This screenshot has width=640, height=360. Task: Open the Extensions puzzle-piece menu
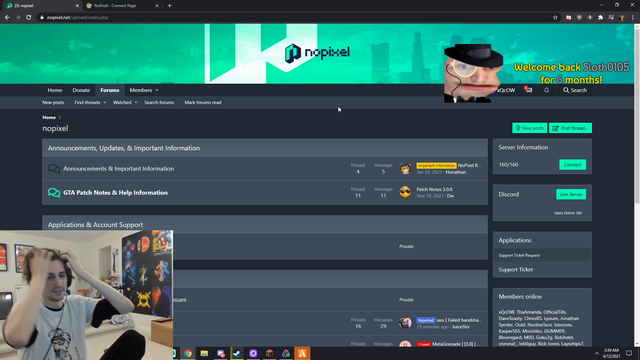coord(600,18)
